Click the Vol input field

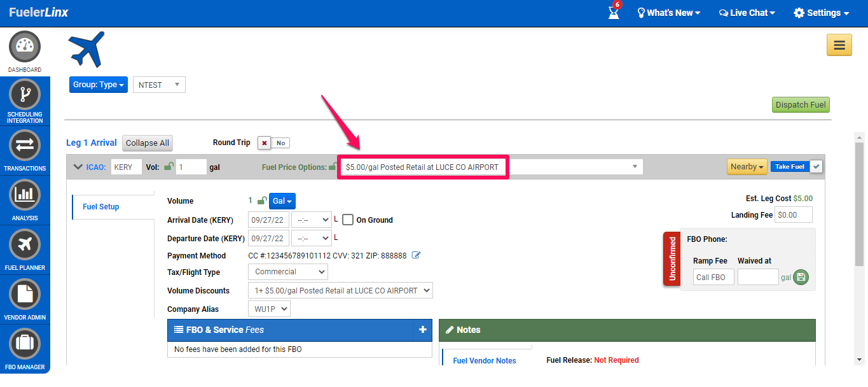pyautogui.click(x=191, y=167)
